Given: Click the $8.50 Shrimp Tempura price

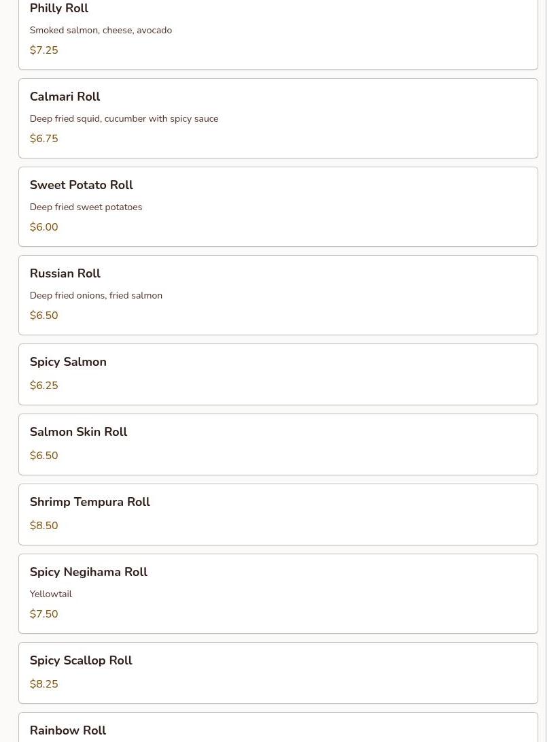Looking at the screenshot, I should (x=43, y=526).
